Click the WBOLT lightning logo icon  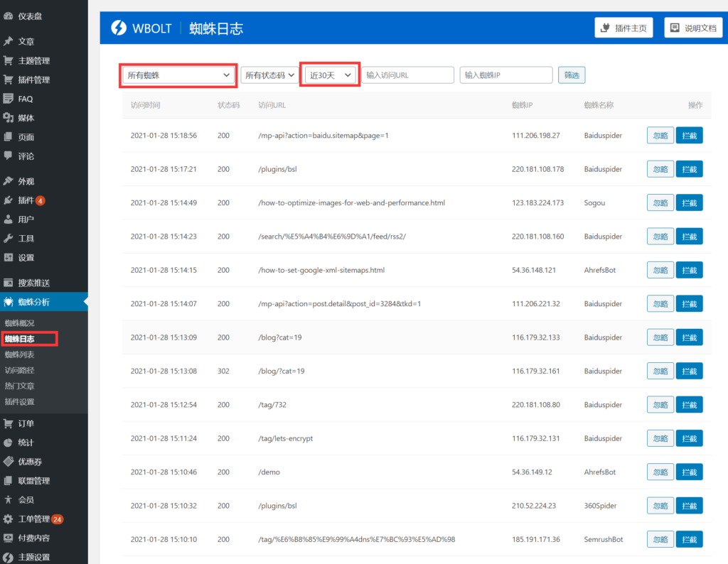(118, 28)
